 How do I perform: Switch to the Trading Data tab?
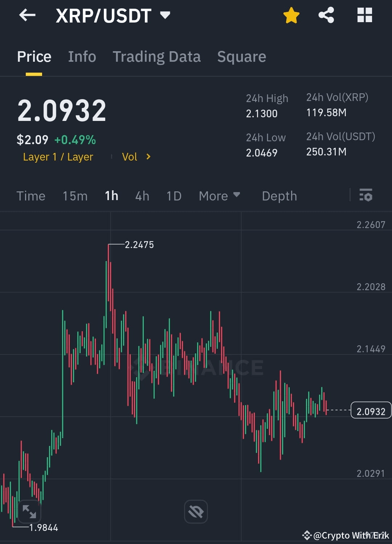pyautogui.click(x=157, y=57)
